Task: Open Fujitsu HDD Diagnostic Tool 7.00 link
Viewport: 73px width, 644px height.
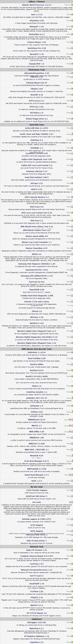Action: click(36, 159)
